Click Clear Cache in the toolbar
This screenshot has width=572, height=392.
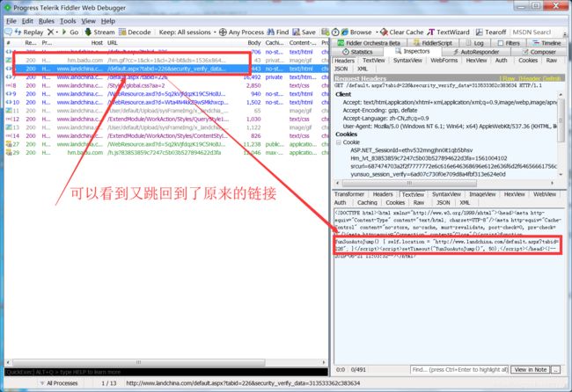[402, 32]
